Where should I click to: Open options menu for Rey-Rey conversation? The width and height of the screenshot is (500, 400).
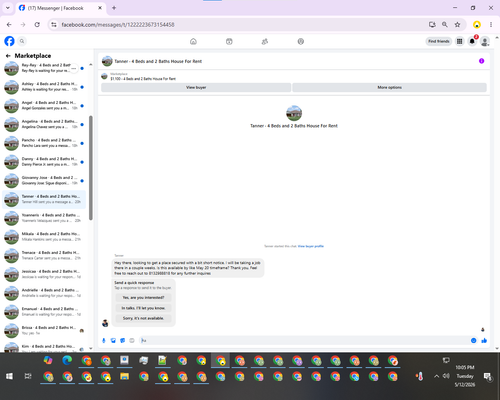tap(74, 68)
